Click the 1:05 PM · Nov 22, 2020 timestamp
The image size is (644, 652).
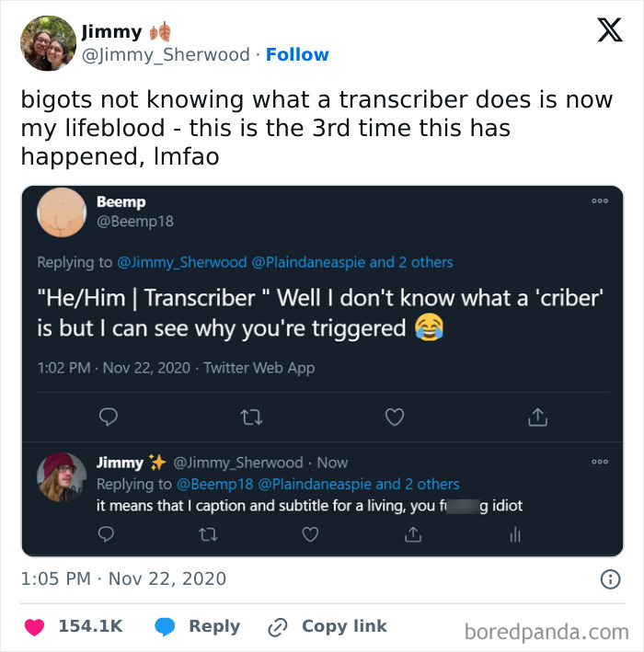123,578
